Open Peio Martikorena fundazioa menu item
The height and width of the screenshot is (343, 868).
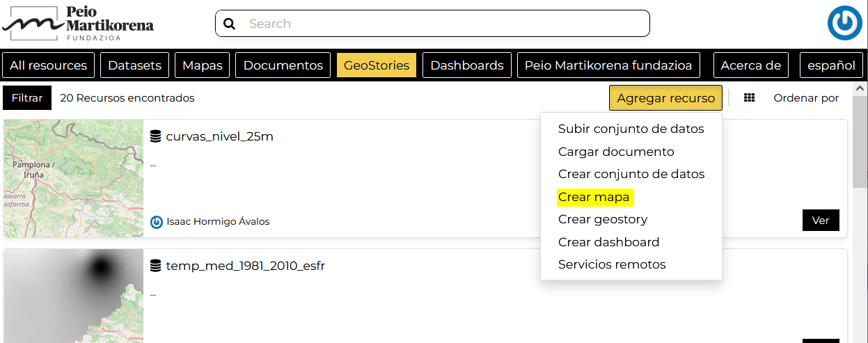coord(608,65)
